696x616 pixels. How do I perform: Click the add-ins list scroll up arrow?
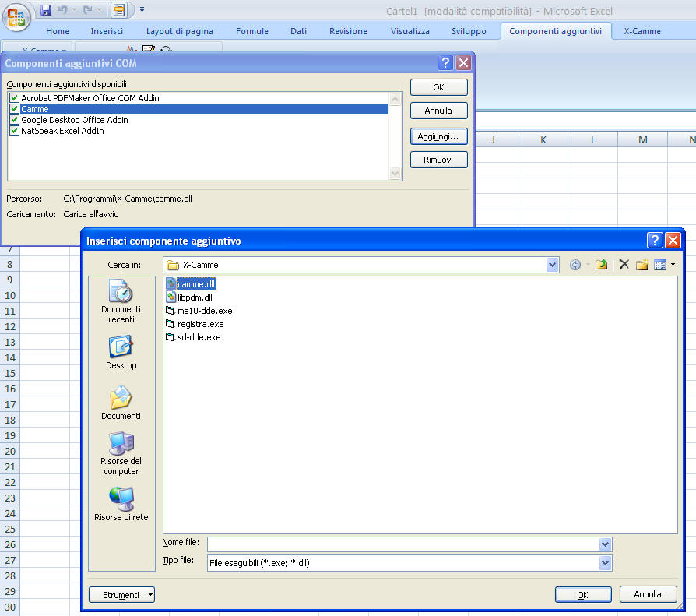point(395,99)
